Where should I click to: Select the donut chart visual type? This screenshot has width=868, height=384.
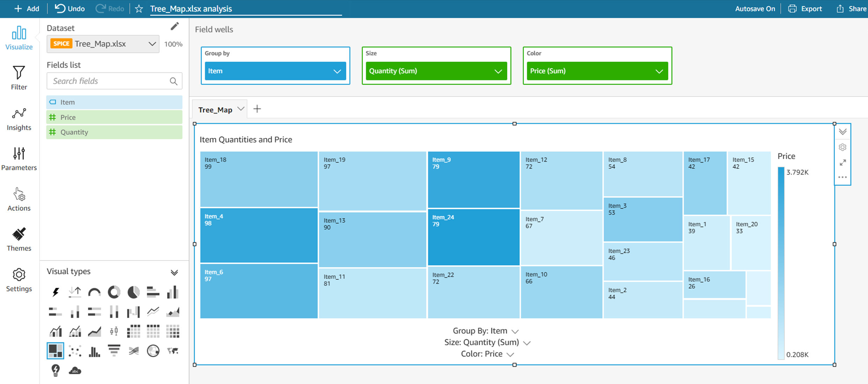(114, 292)
